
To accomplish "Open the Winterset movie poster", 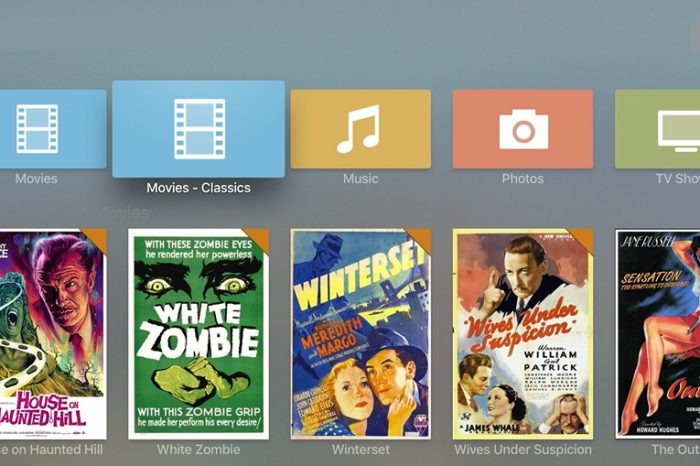I will tap(361, 334).
